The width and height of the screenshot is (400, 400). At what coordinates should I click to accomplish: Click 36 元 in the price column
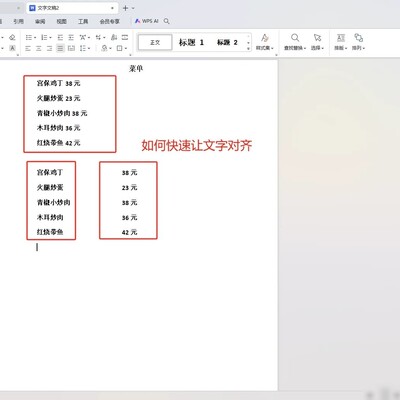[x=129, y=217]
